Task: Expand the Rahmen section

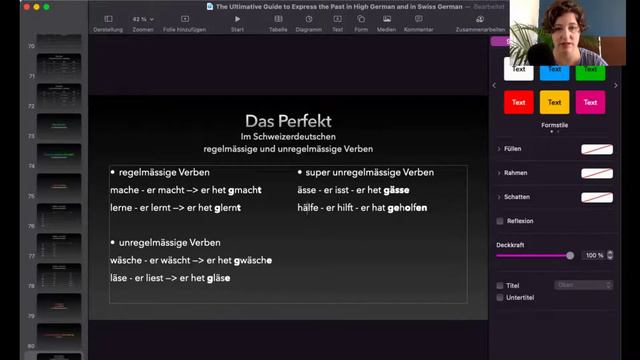Action: (499, 173)
